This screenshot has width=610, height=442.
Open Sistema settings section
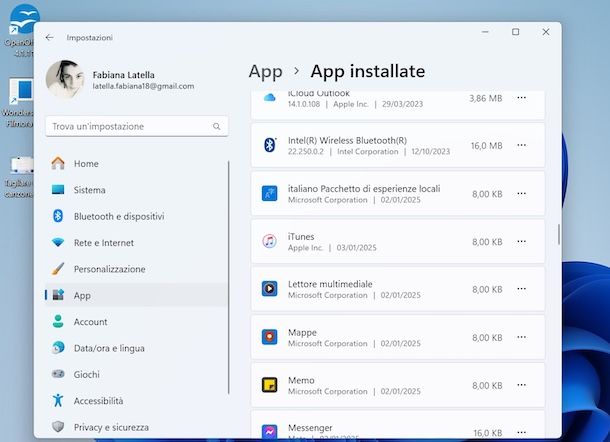click(136, 190)
